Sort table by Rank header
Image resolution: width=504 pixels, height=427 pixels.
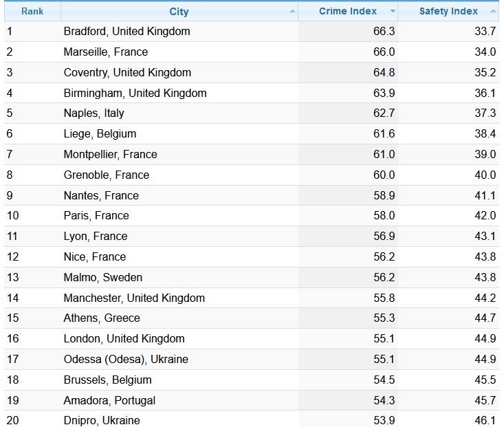pos(32,12)
